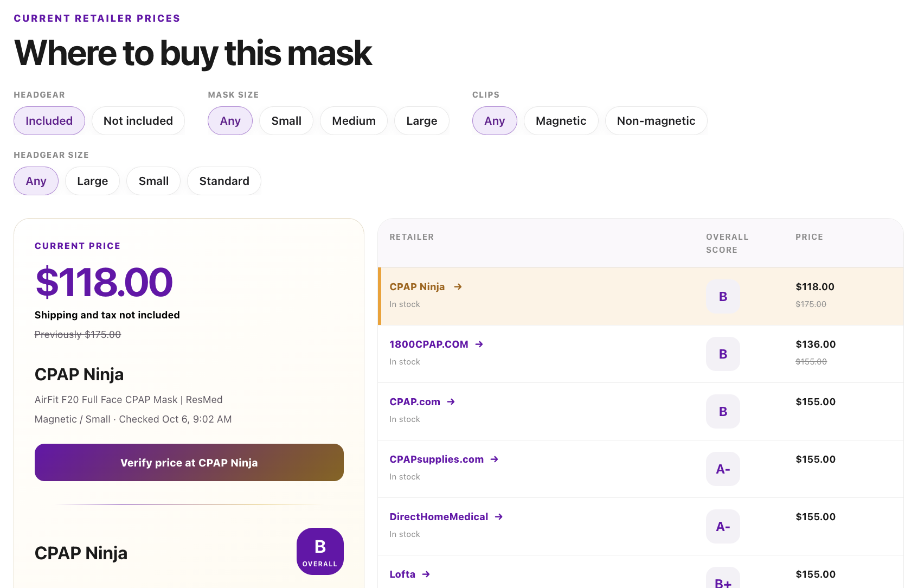Click the large $118.00 current price
Screen dimensions: 924x588
(x=104, y=282)
